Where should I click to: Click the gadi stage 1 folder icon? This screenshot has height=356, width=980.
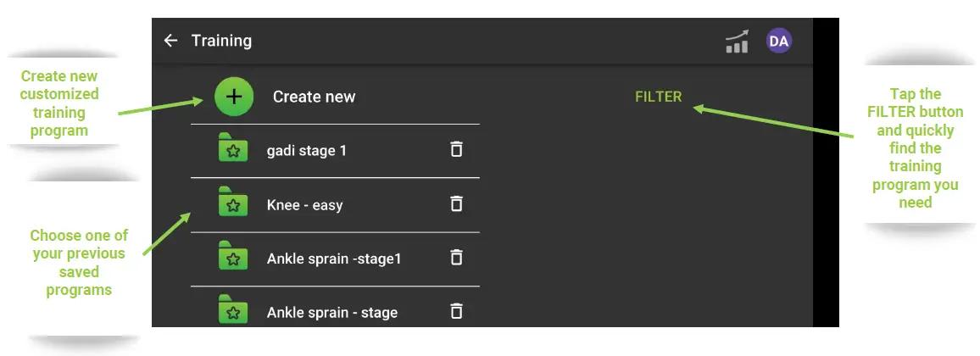232,148
